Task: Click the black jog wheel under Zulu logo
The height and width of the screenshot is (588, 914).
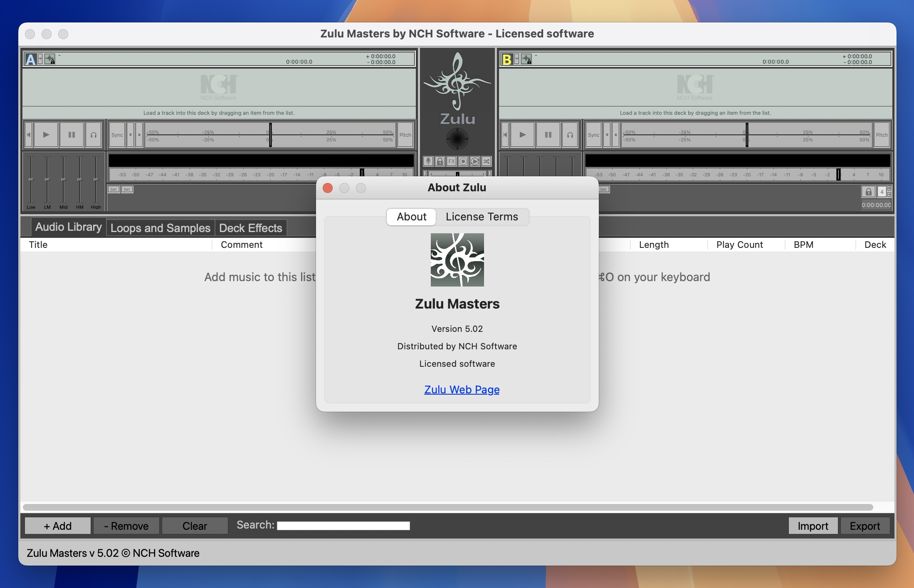Action: 457,138
